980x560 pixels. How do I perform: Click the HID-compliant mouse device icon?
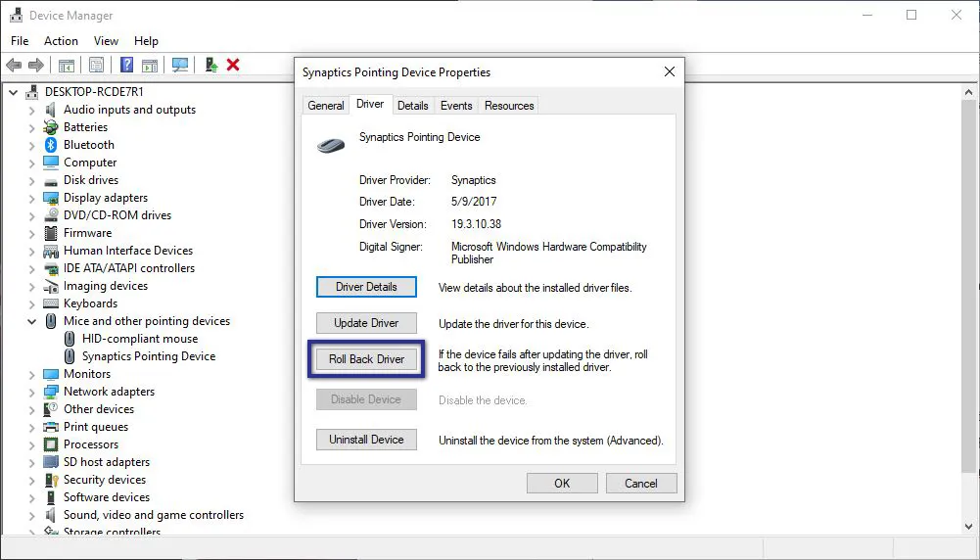click(70, 338)
